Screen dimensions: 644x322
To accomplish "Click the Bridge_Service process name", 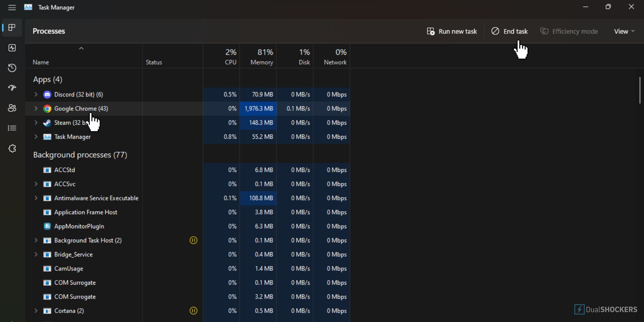I will pyautogui.click(x=73, y=255).
